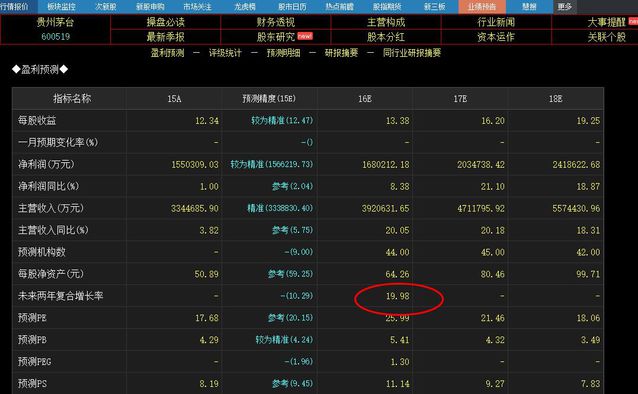Open 资本运作 section
638x394 pixels.
click(496, 37)
